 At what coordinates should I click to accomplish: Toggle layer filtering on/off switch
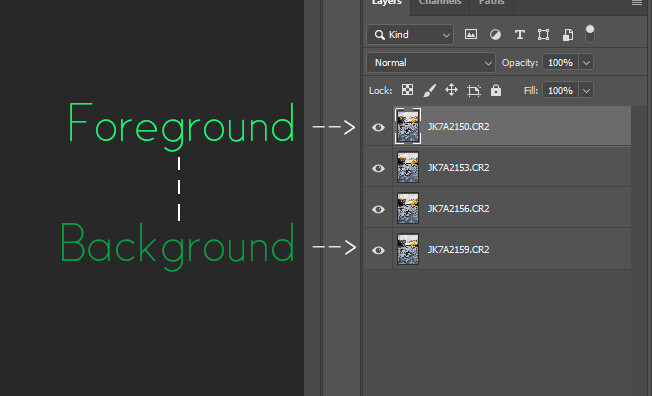tap(590, 34)
